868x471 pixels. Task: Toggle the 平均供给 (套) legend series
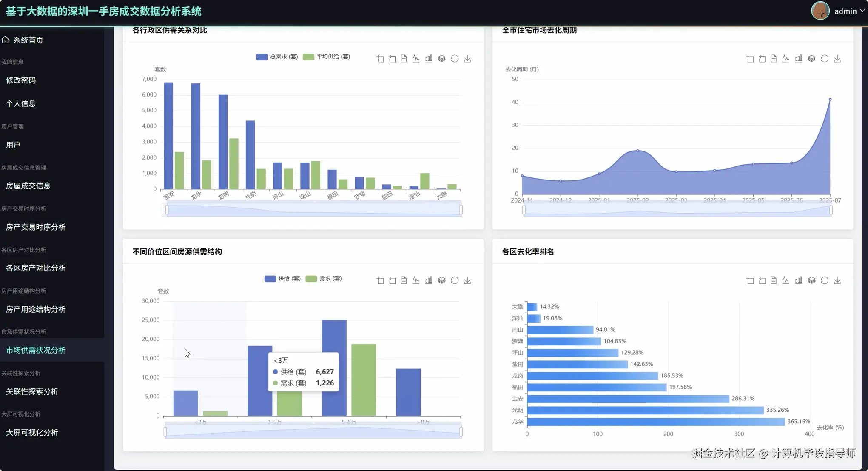326,57
